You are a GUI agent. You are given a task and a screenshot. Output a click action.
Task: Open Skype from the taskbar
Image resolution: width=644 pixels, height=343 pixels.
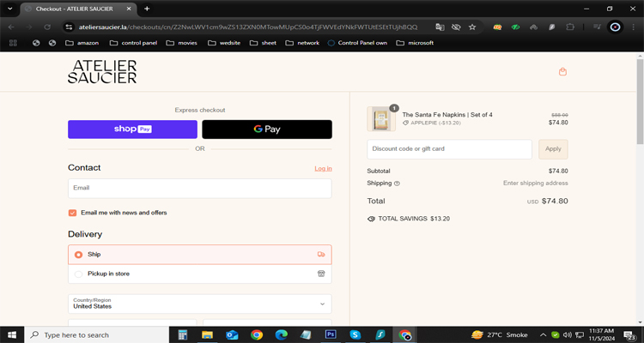[355, 334]
